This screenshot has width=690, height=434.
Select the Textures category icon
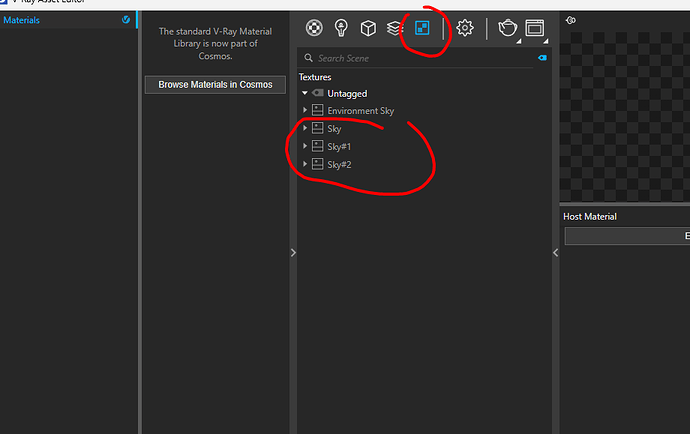tap(422, 28)
